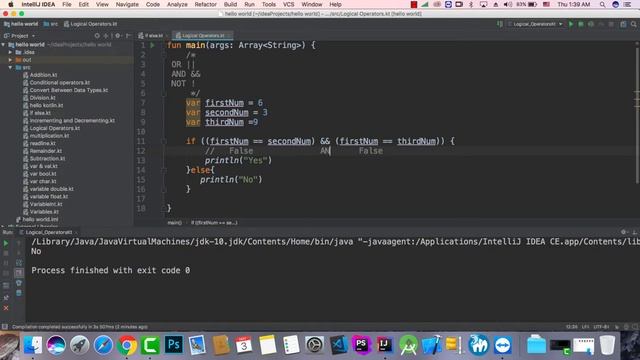Click hello world in navigation breadcrumb
Viewport: 640px width, 360px height.
21,24
